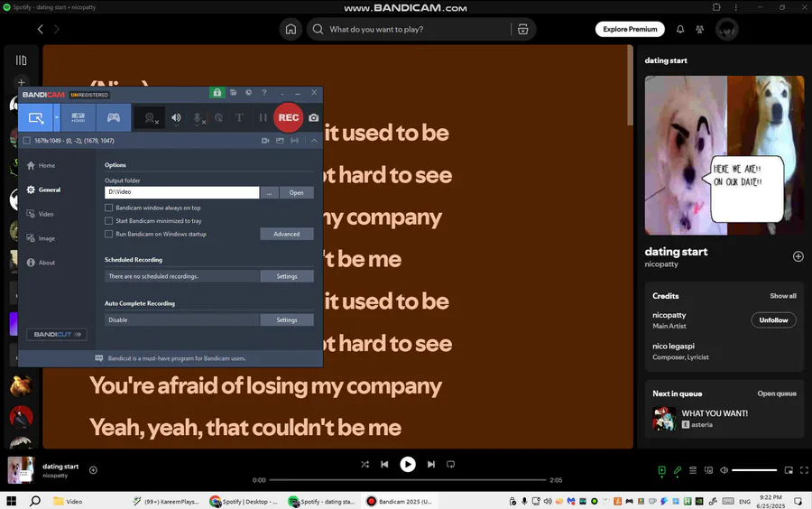Collapse the Bandicam settings panel chevron
This screenshot has width=812, height=509.
(x=314, y=140)
